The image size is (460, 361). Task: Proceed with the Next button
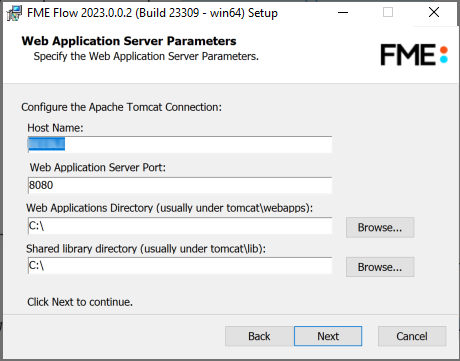coord(328,336)
